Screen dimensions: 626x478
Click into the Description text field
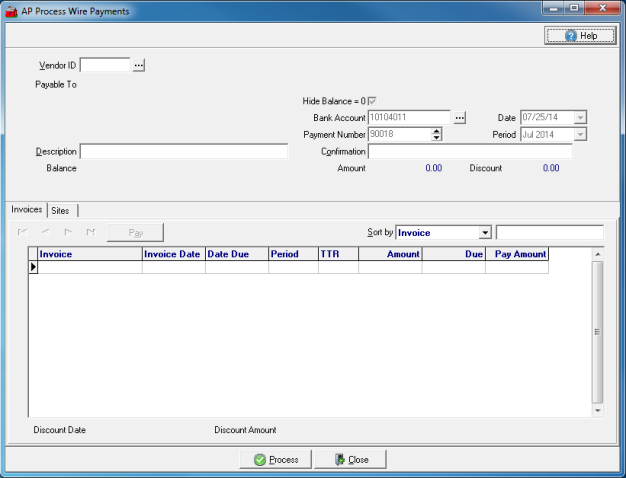pyautogui.click(x=183, y=152)
